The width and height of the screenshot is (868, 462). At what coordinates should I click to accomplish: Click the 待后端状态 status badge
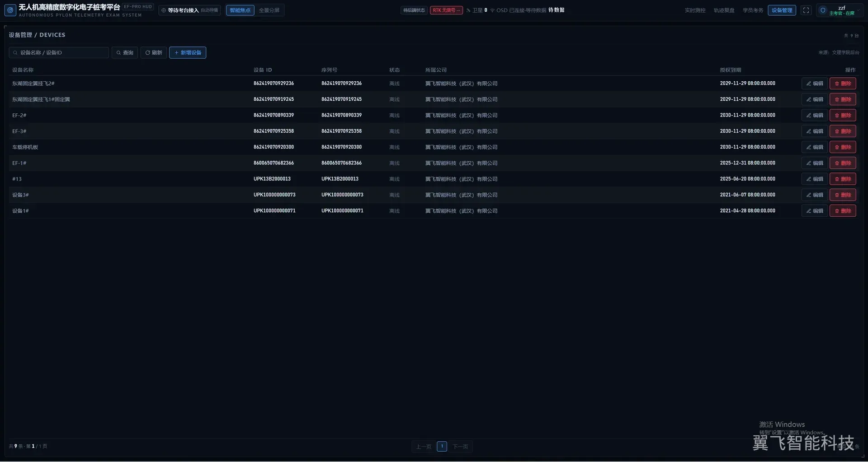414,10
